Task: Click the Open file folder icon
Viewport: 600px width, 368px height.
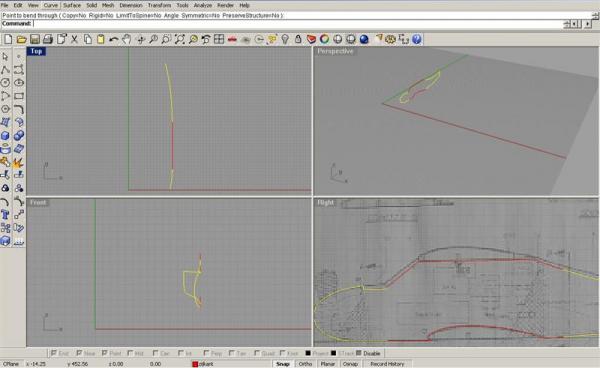Action: pyautogui.click(x=21, y=39)
